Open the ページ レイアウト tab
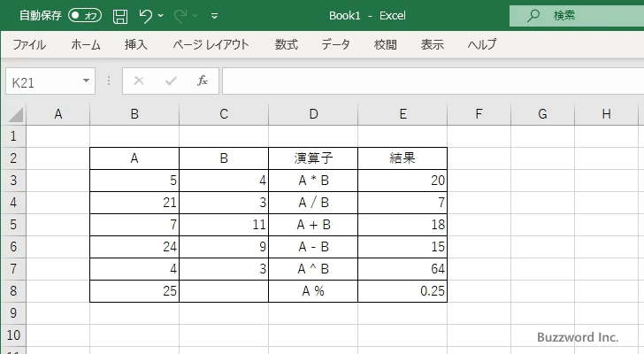This screenshot has height=354, width=644. coord(211,44)
